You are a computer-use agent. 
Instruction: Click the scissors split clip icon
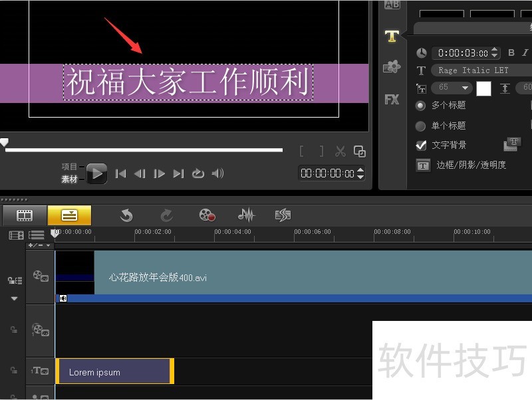(340, 151)
